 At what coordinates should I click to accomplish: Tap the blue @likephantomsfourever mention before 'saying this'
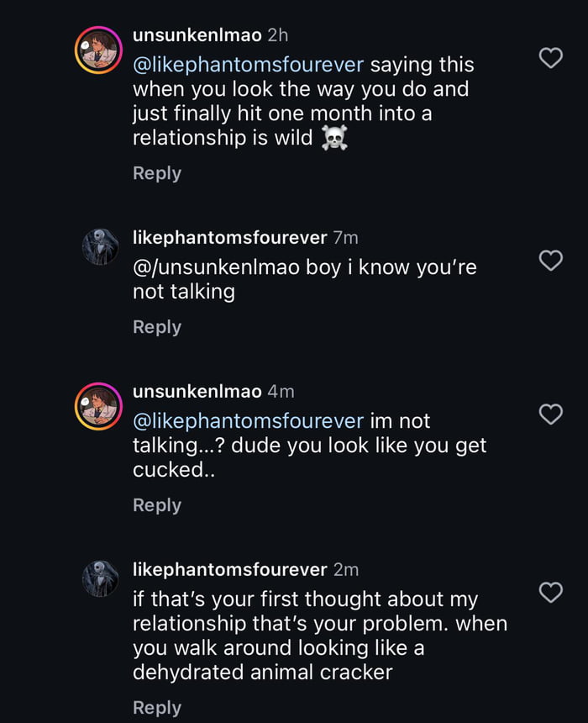[x=248, y=65]
